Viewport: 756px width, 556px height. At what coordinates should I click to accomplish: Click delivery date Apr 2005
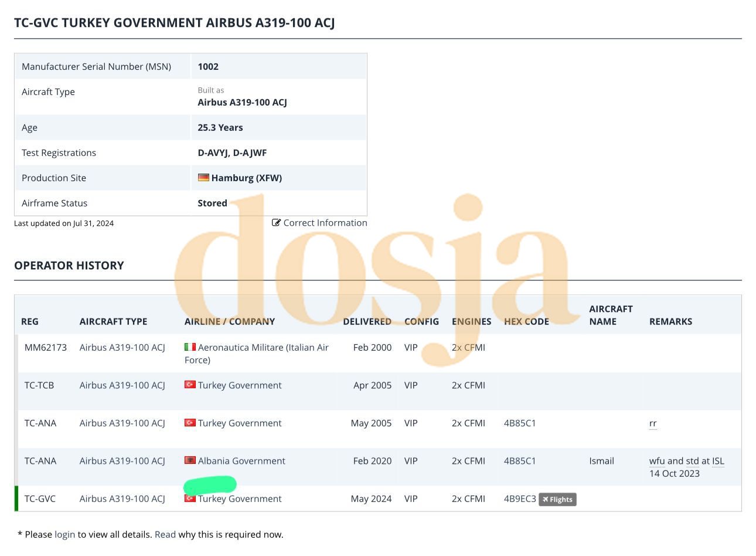[373, 385]
